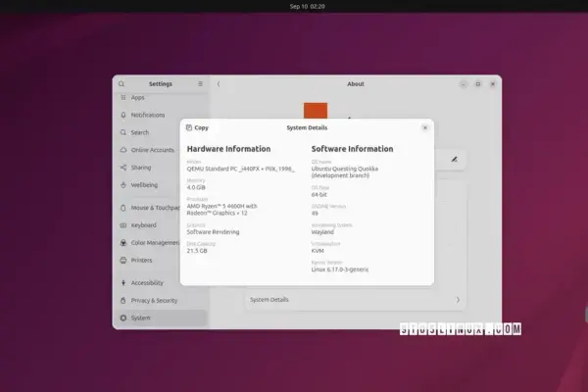Click the Keyboard icon in sidebar

coord(123,225)
